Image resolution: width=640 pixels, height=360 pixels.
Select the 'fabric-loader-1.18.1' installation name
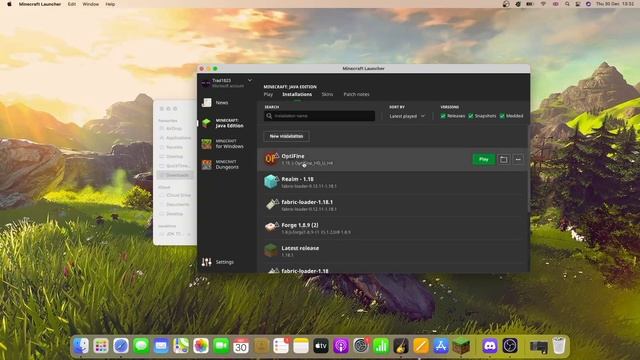(307, 202)
